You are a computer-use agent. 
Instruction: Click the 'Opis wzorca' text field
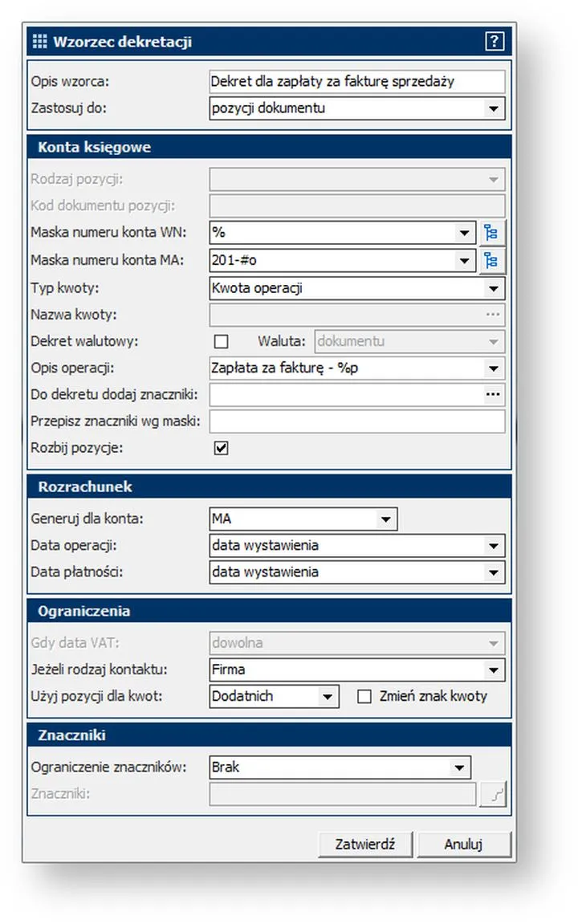click(356, 81)
